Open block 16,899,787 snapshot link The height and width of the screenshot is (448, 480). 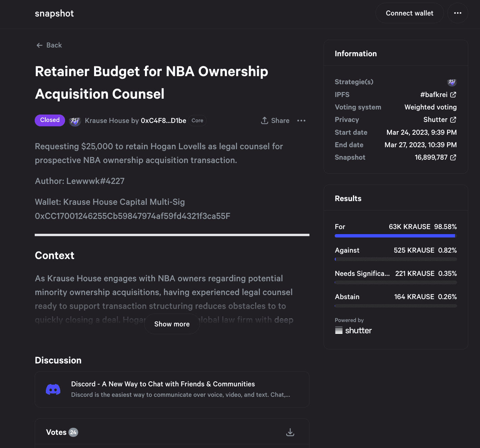click(436, 157)
